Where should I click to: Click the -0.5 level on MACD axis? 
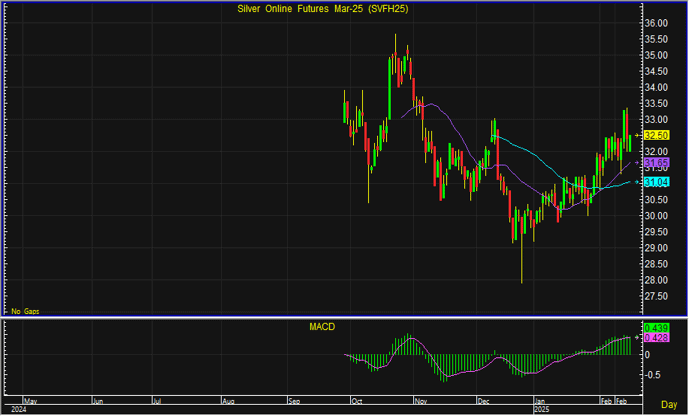pyautogui.click(x=653, y=375)
